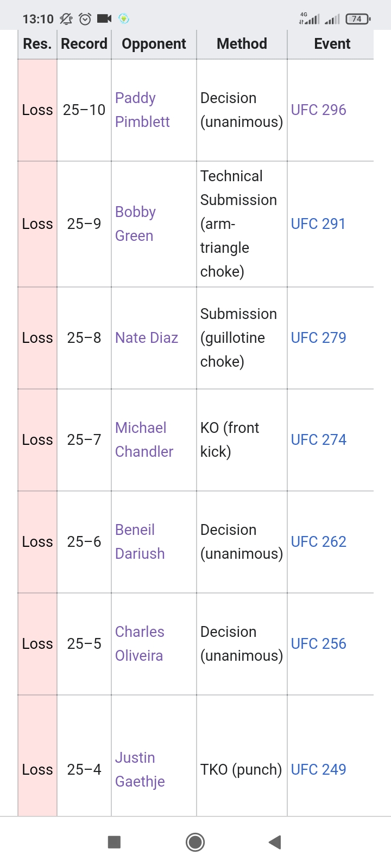Open the Nate Diaz opponent link
This screenshot has height=868, width=391.
click(x=147, y=337)
